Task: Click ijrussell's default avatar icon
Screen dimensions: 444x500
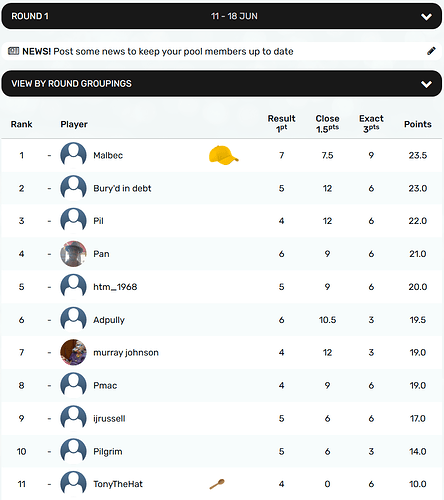Action: (73, 419)
